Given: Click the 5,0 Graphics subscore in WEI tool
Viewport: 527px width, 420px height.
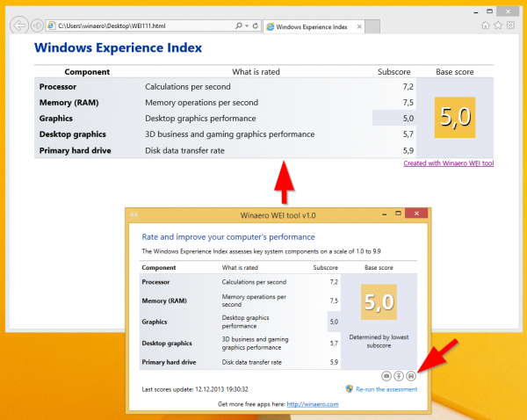Looking at the screenshot, I should coord(334,322).
